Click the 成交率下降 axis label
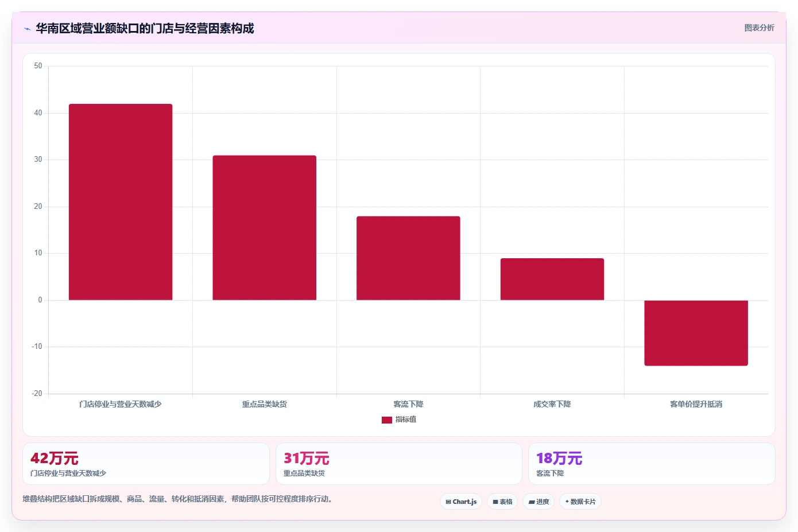 click(552, 404)
